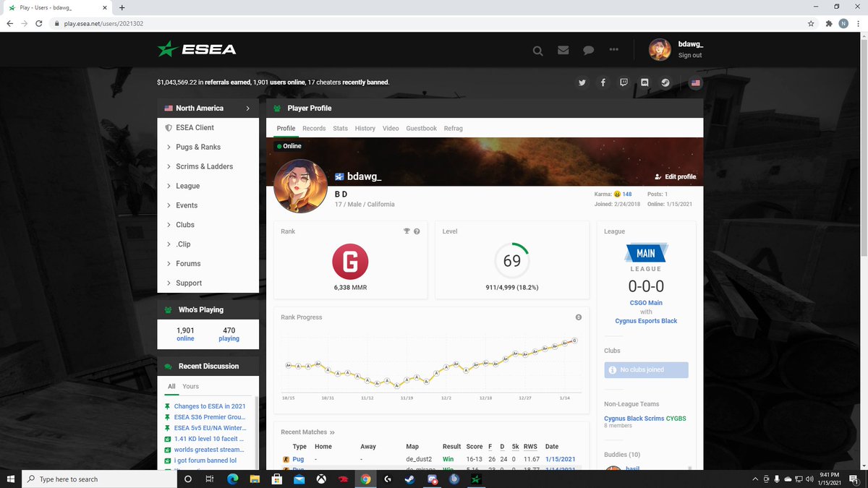The height and width of the screenshot is (488, 868).
Task: Open the ESEA S36 Premier Grou... thread
Action: pos(210,417)
